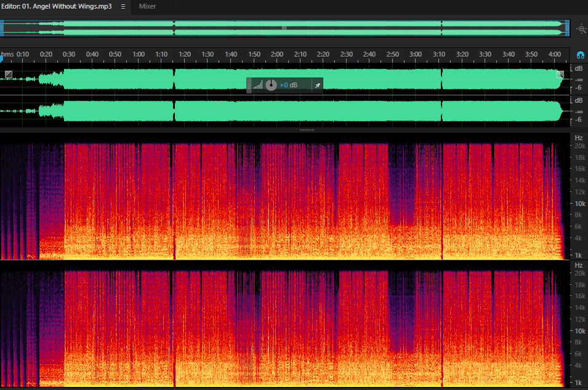Click the blue headphones preview icon
The image size is (588, 390).
(581, 55)
